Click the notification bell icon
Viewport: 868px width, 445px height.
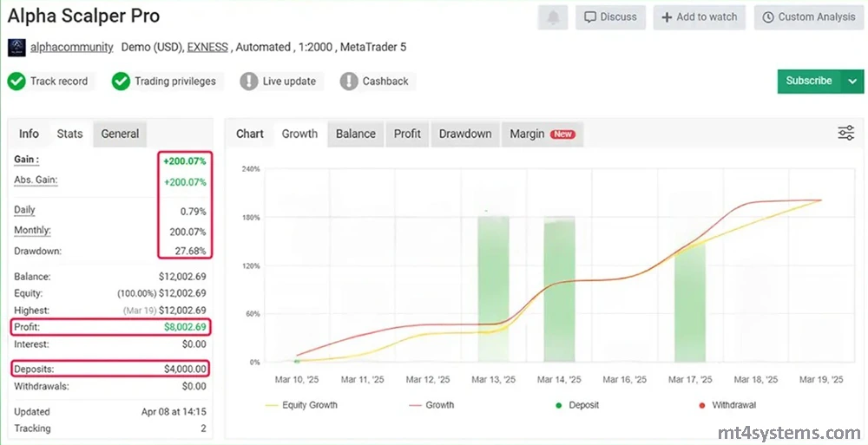(x=552, y=17)
